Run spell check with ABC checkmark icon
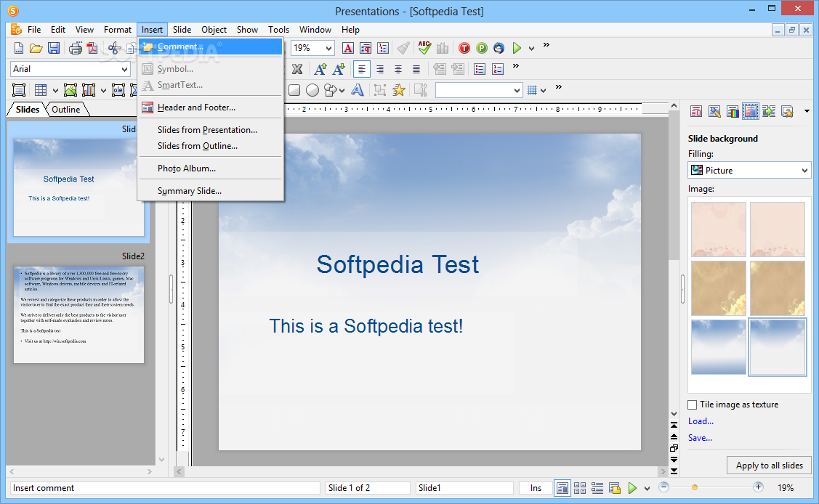 (x=424, y=48)
